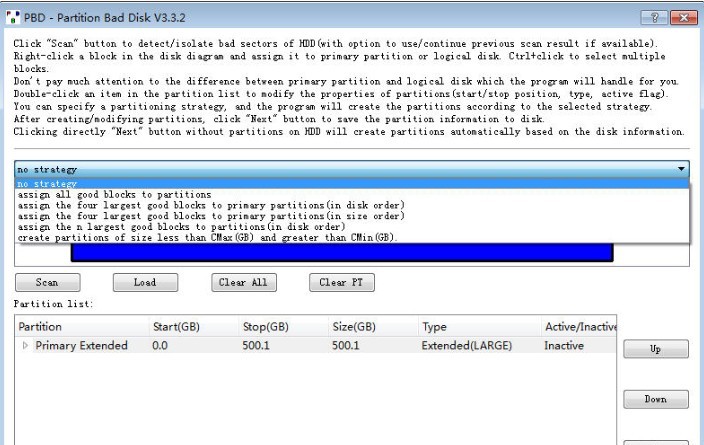This screenshot has width=704, height=445.
Task: Click the Type column header
Action: [480, 326]
